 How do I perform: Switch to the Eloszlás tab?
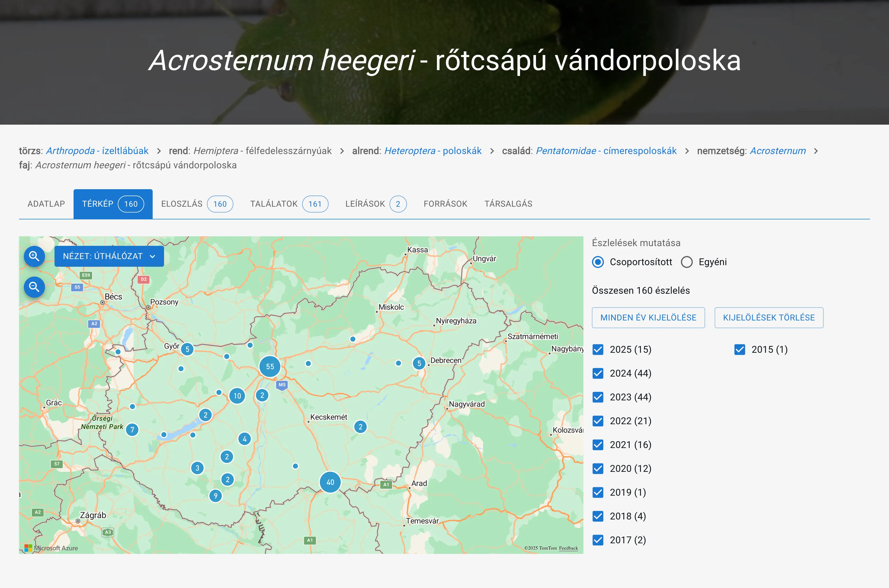tap(197, 204)
